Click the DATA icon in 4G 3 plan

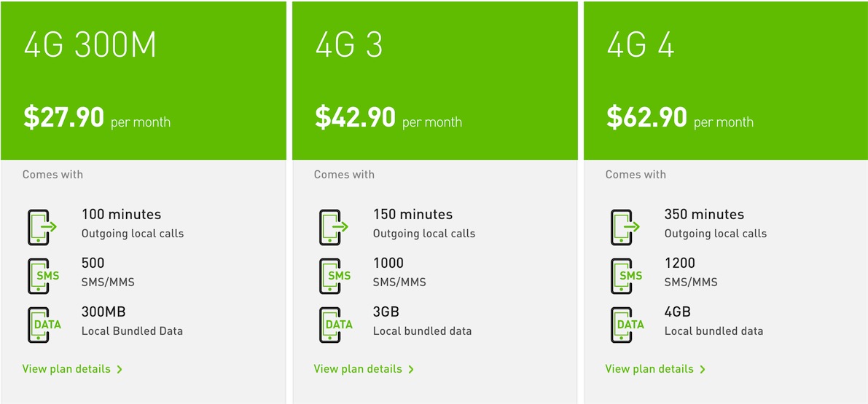point(334,325)
